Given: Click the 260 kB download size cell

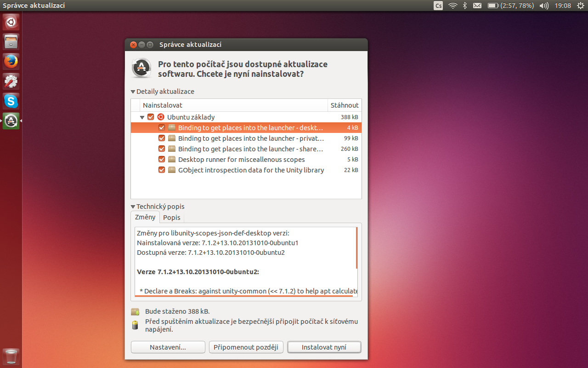Looking at the screenshot, I should [x=349, y=149].
